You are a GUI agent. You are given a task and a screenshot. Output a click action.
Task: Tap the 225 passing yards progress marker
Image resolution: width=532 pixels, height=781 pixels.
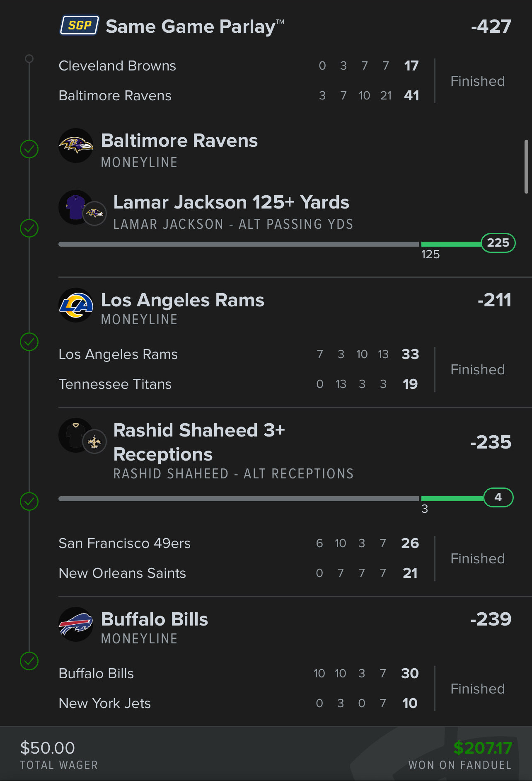pyautogui.click(x=498, y=243)
